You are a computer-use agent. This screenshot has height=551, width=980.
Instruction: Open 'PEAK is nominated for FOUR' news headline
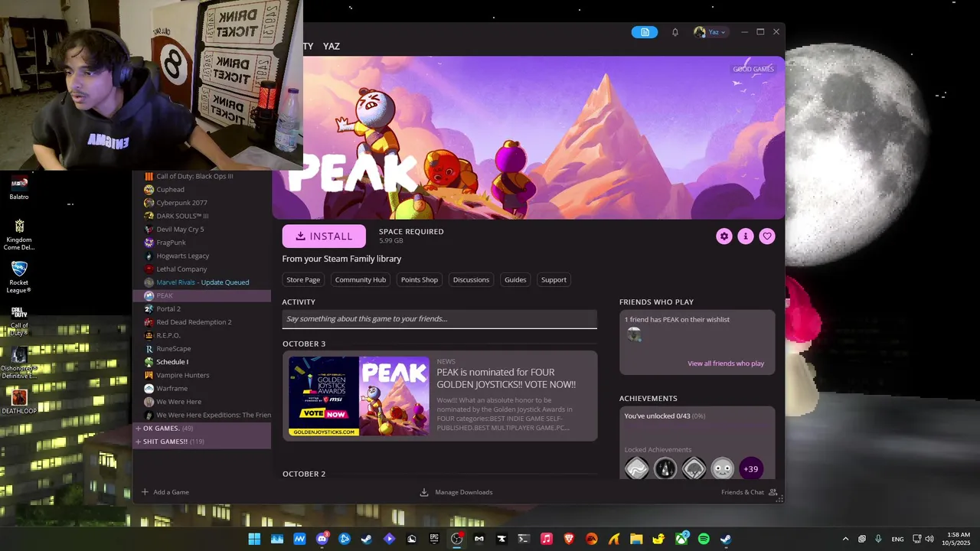[506, 378]
